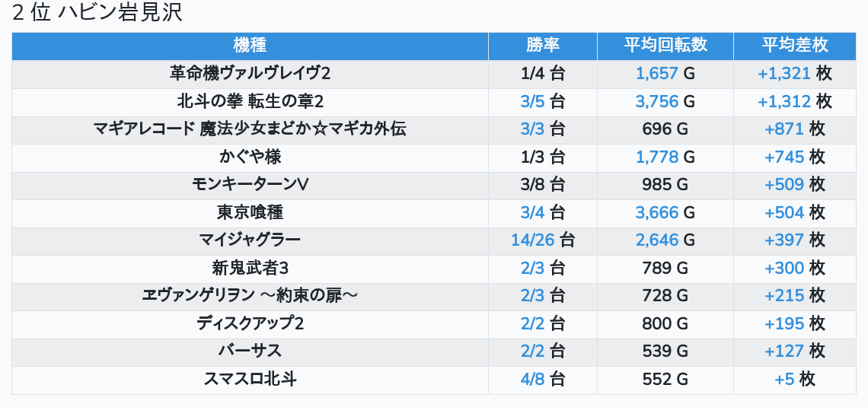Click the 2位 ハビン岩見沢 heading
This screenshot has width=868, height=407.
pos(97,14)
